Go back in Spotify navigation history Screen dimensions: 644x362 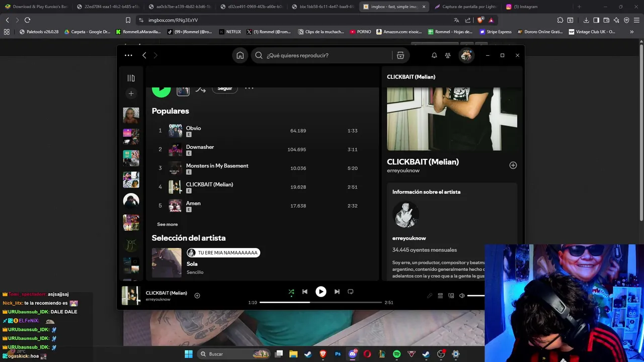[x=144, y=55]
